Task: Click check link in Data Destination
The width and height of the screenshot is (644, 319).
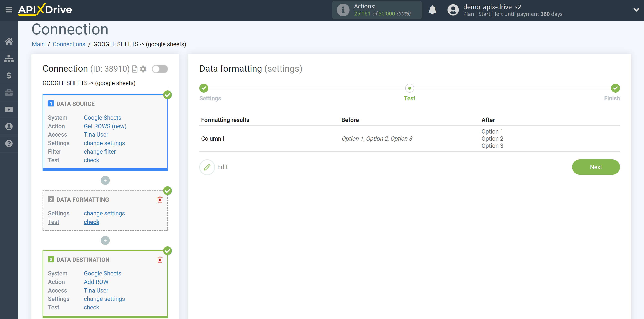Action: [x=91, y=308]
